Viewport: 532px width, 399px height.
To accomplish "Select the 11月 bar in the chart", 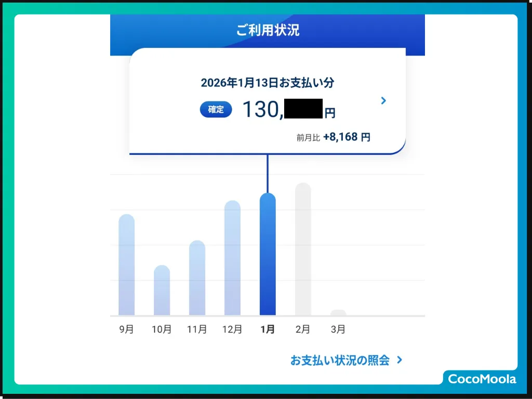I will (197, 278).
